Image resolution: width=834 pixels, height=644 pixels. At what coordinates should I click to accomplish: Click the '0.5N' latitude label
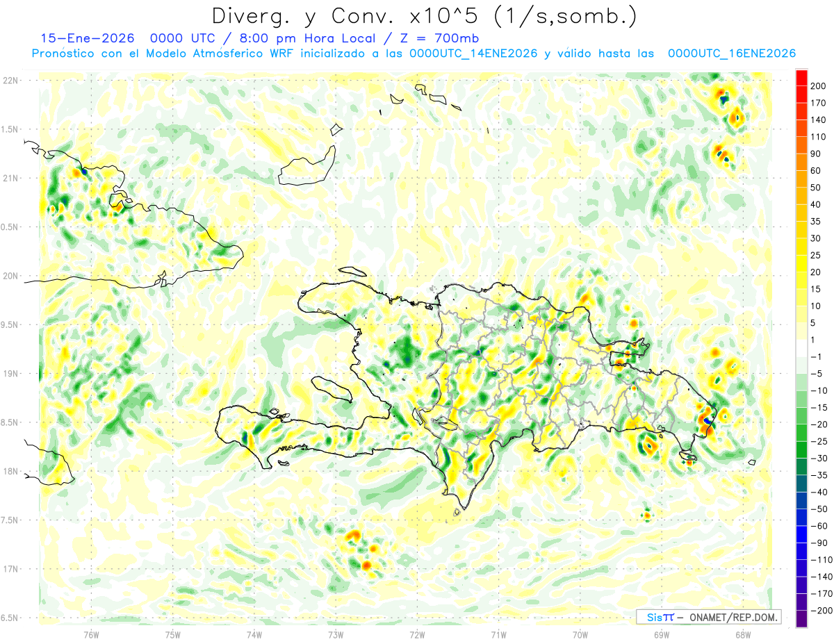coord(8,227)
